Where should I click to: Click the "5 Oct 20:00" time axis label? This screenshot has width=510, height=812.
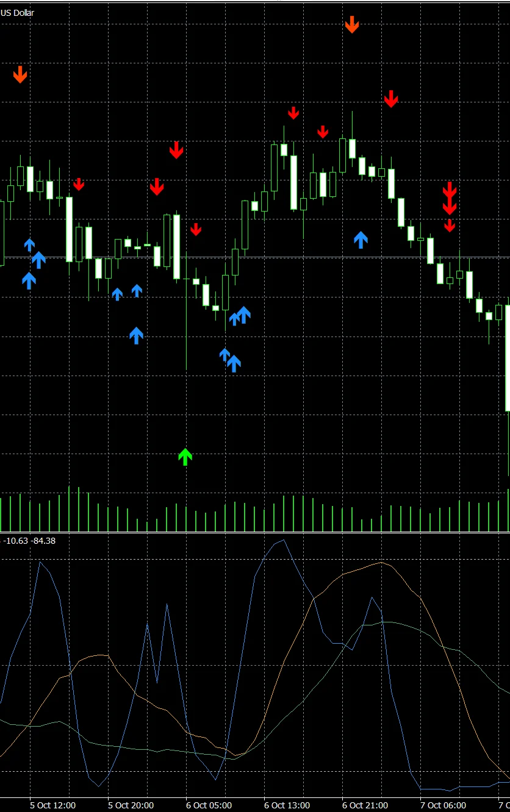pos(131,805)
